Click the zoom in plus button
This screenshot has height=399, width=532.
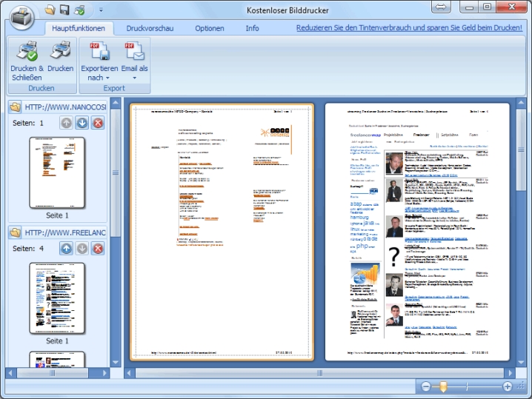point(508,386)
